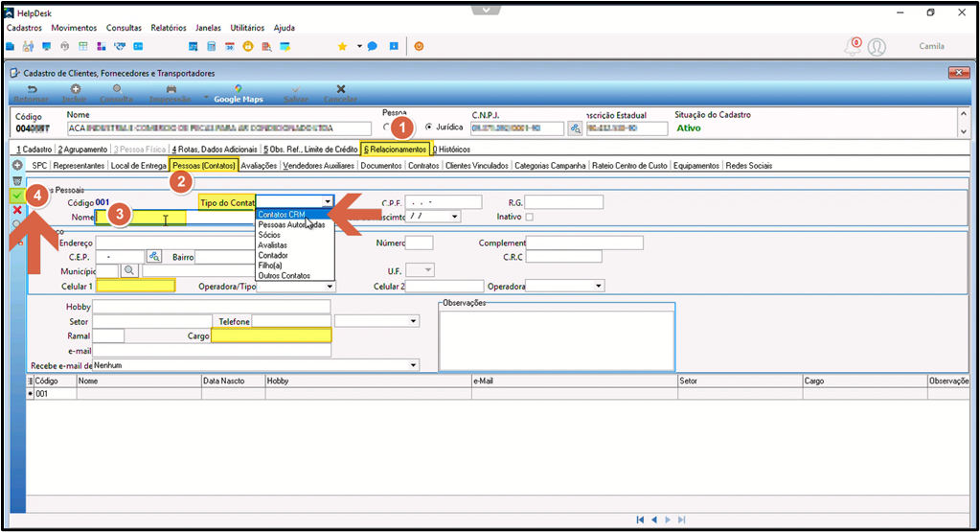Jump to the first record navigation arrow
The height and width of the screenshot is (532, 980).
[x=640, y=520]
